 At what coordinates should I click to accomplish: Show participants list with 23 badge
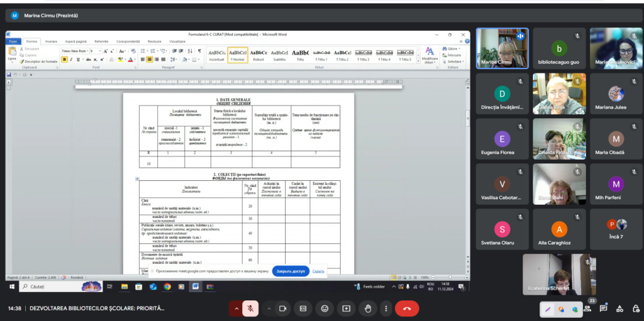point(588,308)
